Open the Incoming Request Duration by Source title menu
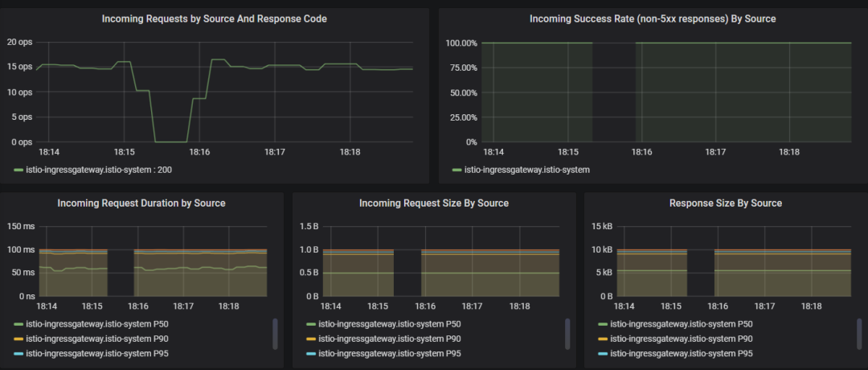868x370 pixels. [x=141, y=203]
